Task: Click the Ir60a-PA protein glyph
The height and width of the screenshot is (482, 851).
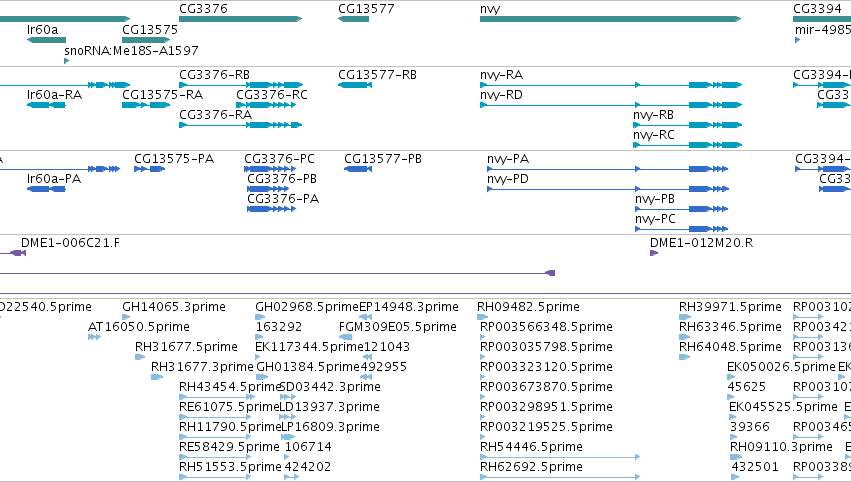Action: [x=46, y=189]
